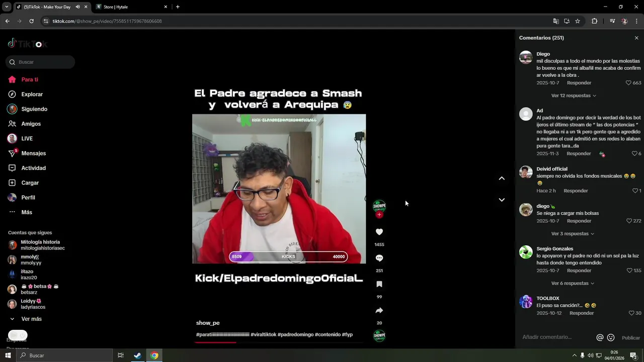644x362 pixels.
Task: Insert a mention with the @ icon
Action: [x=600, y=337]
